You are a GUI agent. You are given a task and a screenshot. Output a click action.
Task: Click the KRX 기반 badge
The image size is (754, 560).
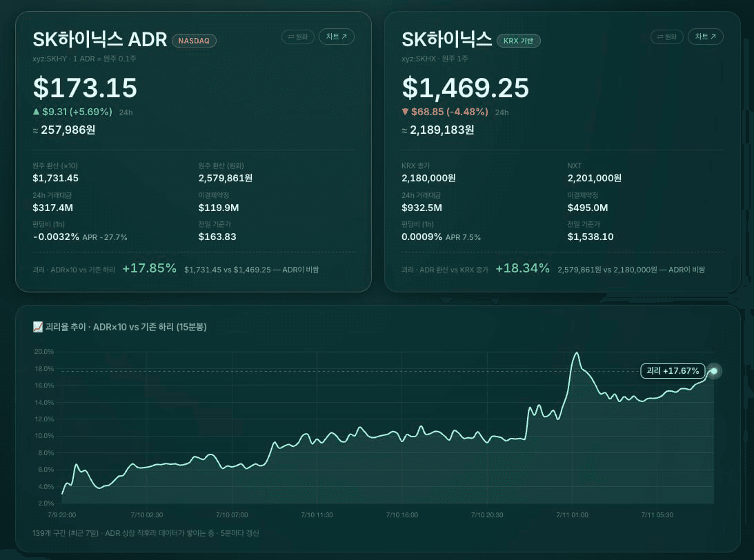tap(518, 41)
